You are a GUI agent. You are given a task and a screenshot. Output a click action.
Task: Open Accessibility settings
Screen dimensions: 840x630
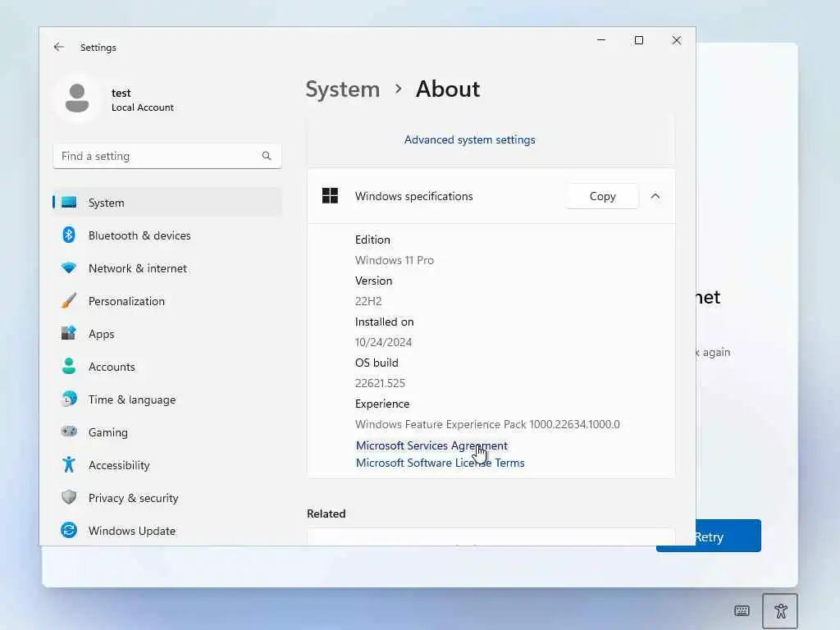tap(167, 465)
